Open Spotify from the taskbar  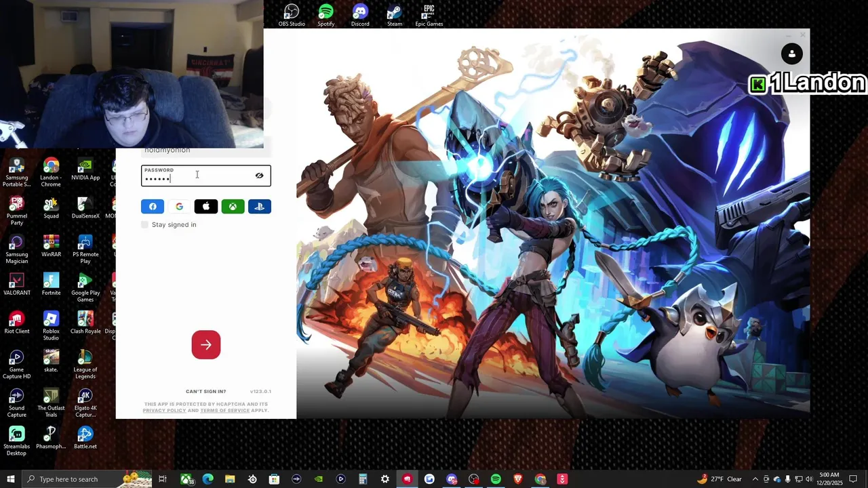(x=496, y=479)
